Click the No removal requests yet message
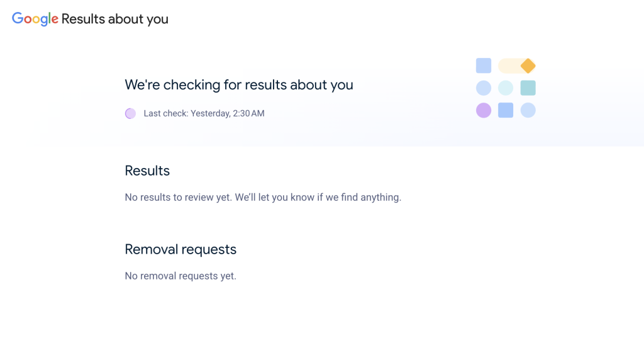 [x=180, y=276]
